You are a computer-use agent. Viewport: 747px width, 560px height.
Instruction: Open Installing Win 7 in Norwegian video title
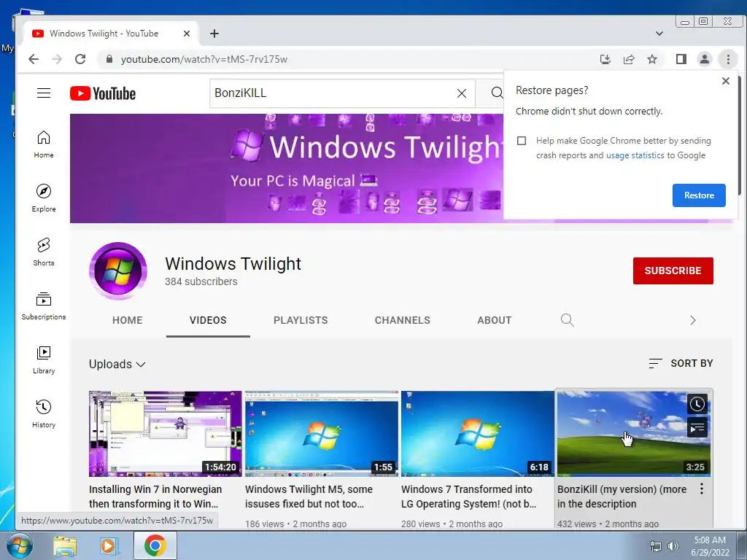pos(155,496)
